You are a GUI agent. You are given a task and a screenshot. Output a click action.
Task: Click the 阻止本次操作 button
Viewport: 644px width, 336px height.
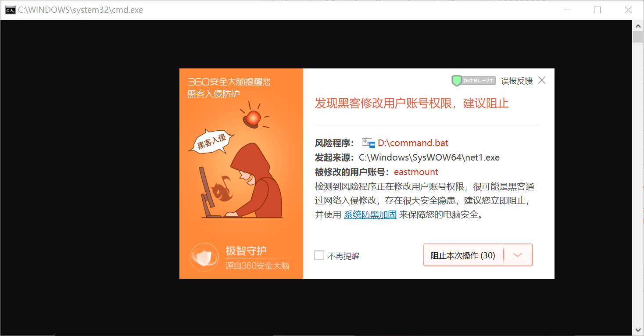(464, 255)
